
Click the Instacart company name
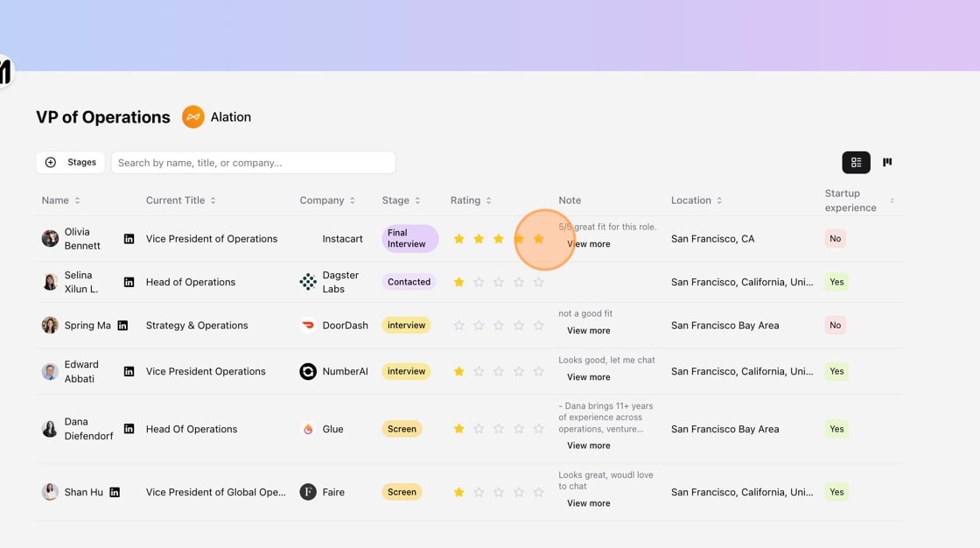342,239
